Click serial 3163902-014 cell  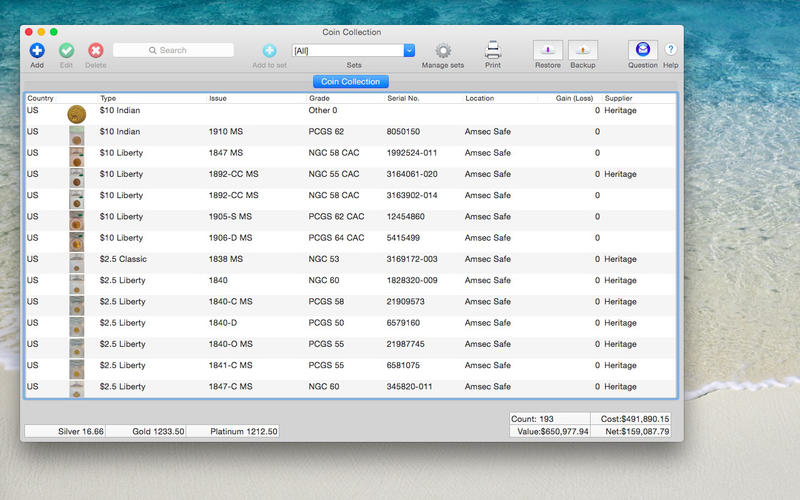pos(412,195)
